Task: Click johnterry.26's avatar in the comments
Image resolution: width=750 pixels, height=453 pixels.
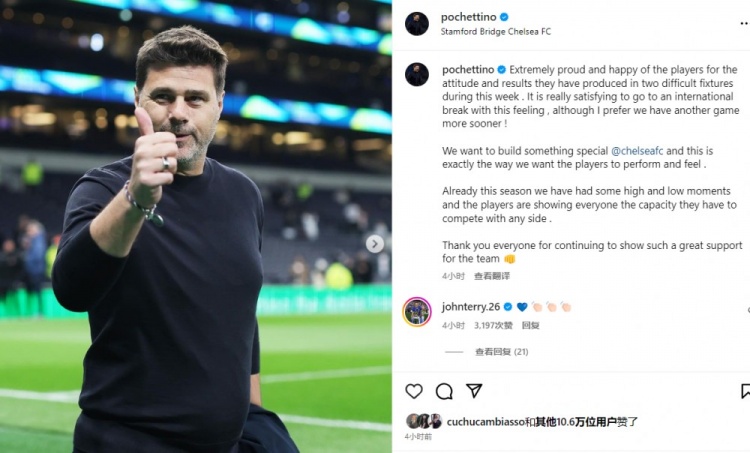Action: [x=417, y=311]
